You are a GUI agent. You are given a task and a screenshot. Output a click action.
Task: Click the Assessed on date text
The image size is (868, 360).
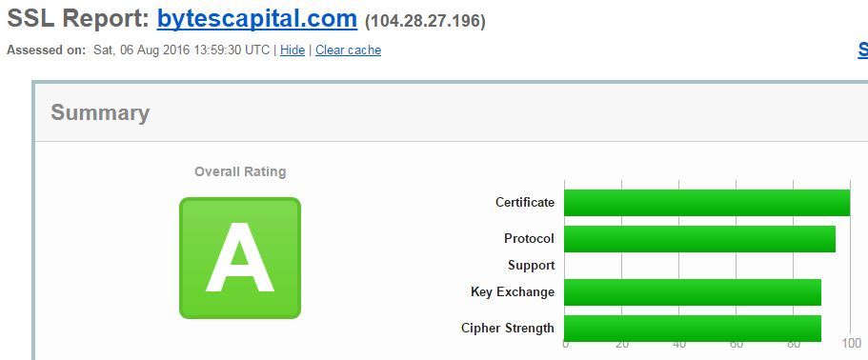182,50
